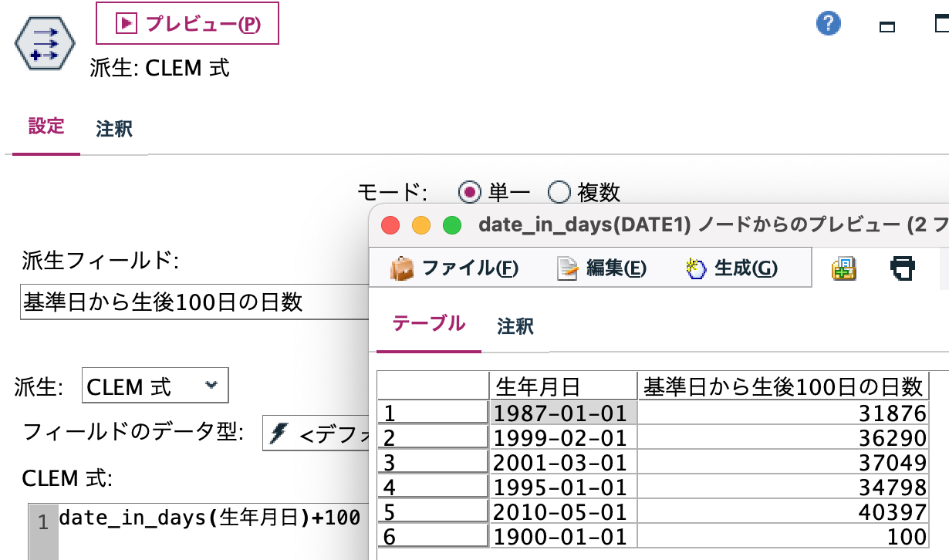Click the briefcase icon beside ファイル menu
The height and width of the screenshot is (560, 949).
[x=404, y=268]
